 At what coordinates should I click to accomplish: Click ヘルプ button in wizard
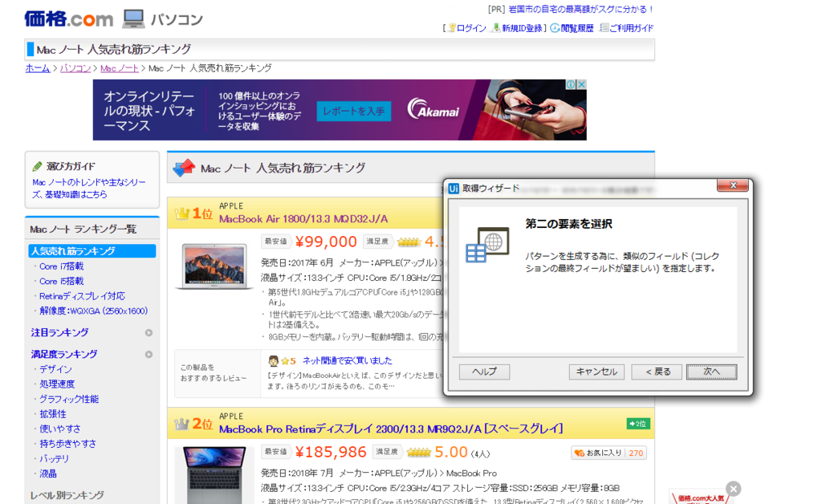point(484,372)
